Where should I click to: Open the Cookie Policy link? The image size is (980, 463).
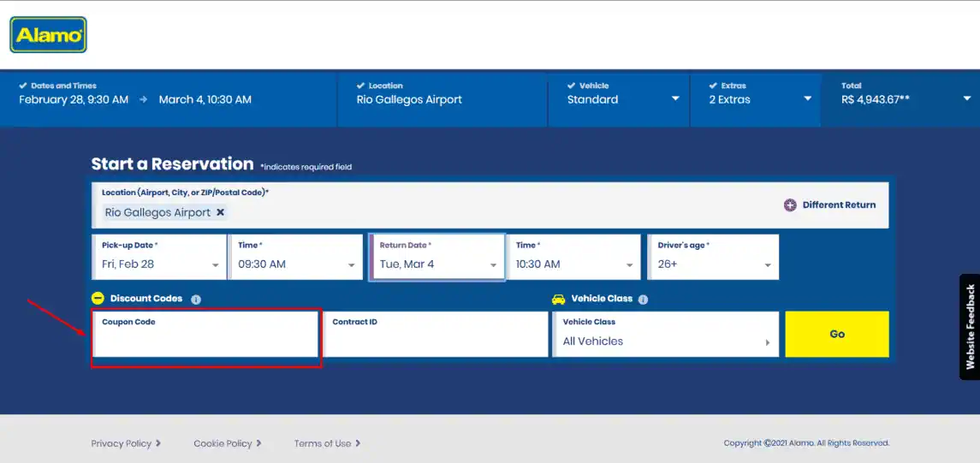[228, 443]
